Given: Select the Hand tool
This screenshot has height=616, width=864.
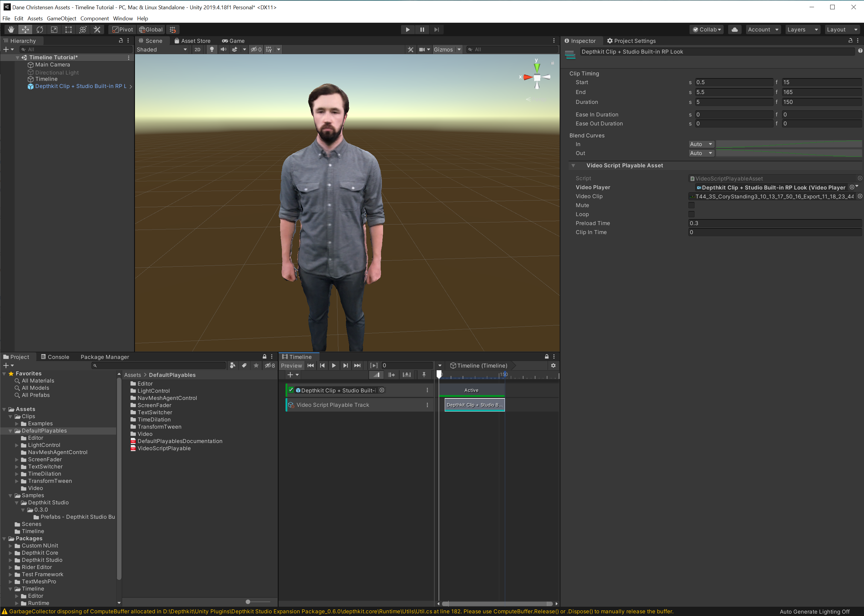Looking at the screenshot, I should 11,30.
